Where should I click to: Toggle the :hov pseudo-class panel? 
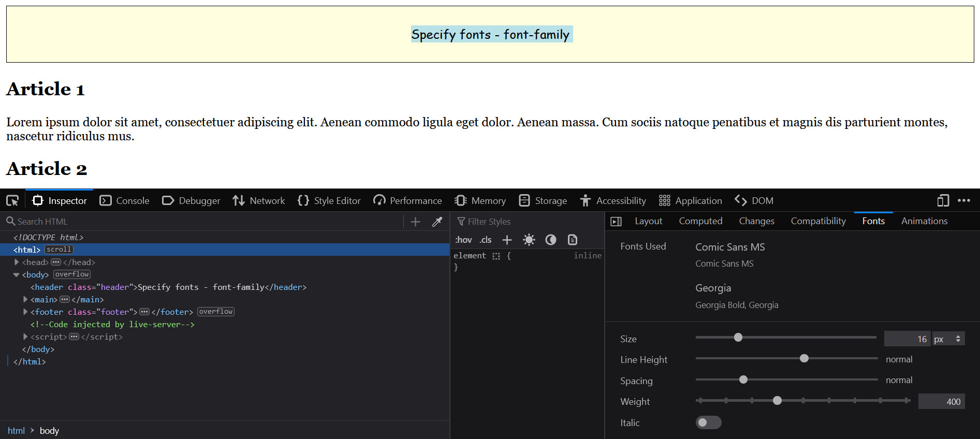pyautogui.click(x=463, y=240)
